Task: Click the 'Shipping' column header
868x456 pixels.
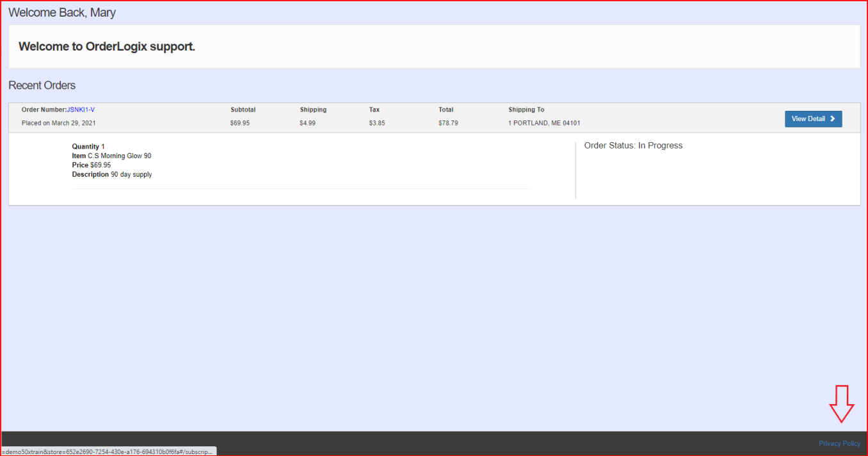Action: [x=313, y=110]
